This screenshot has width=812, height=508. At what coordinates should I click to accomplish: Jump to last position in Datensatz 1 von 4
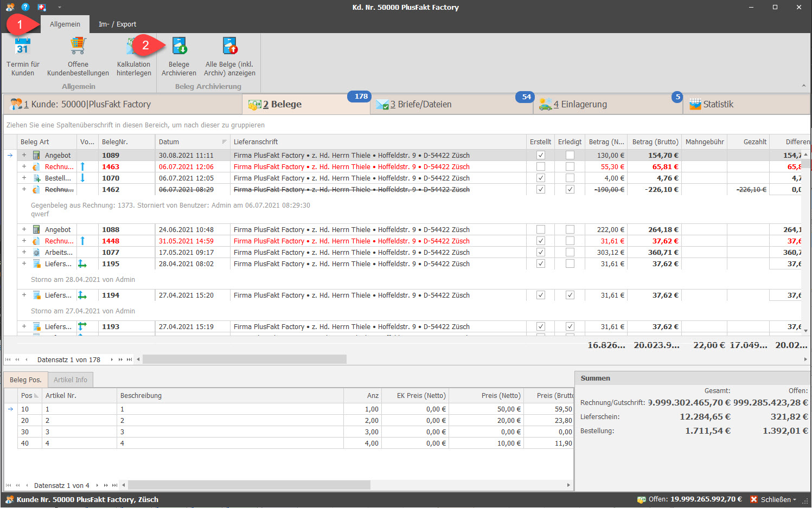[x=114, y=485]
